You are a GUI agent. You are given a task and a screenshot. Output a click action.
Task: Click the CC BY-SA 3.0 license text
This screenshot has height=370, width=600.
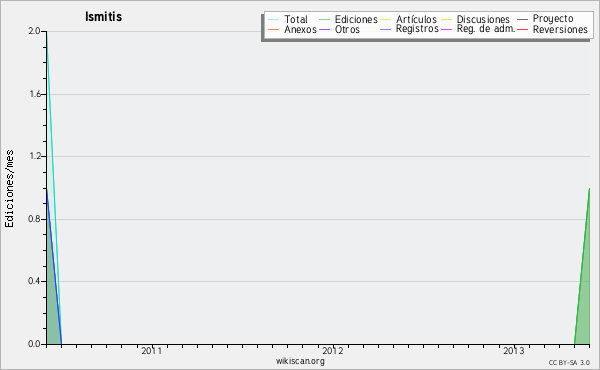click(569, 363)
